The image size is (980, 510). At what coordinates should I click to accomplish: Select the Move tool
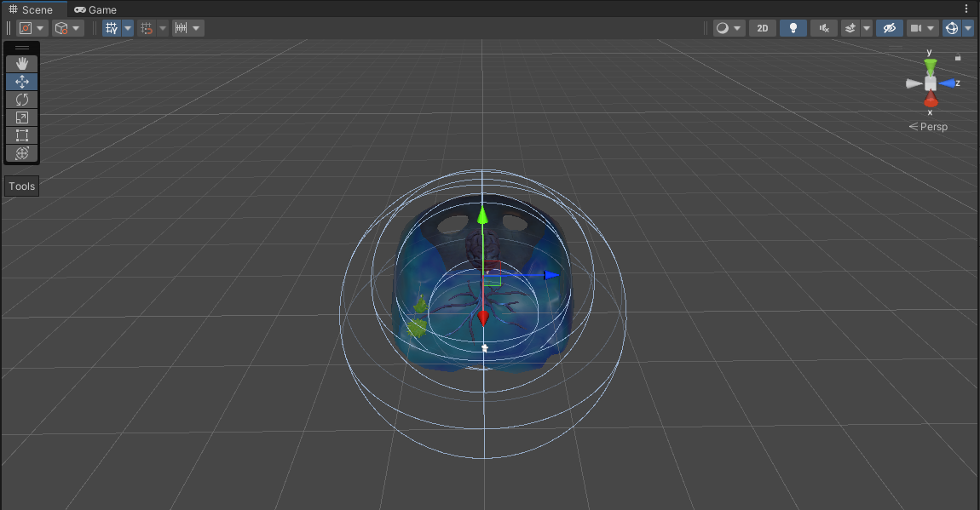(x=22, y=82)
